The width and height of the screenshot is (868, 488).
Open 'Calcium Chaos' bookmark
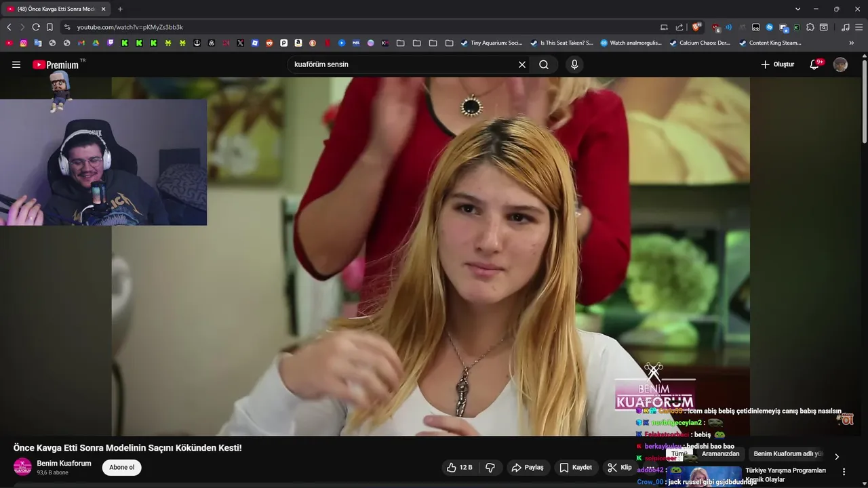tap(700, 43)
